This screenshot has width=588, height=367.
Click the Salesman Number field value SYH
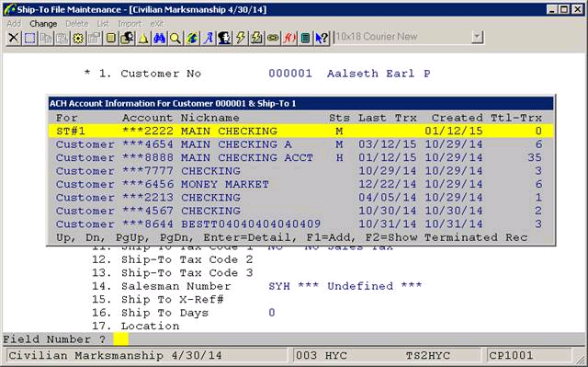[279, 286]
